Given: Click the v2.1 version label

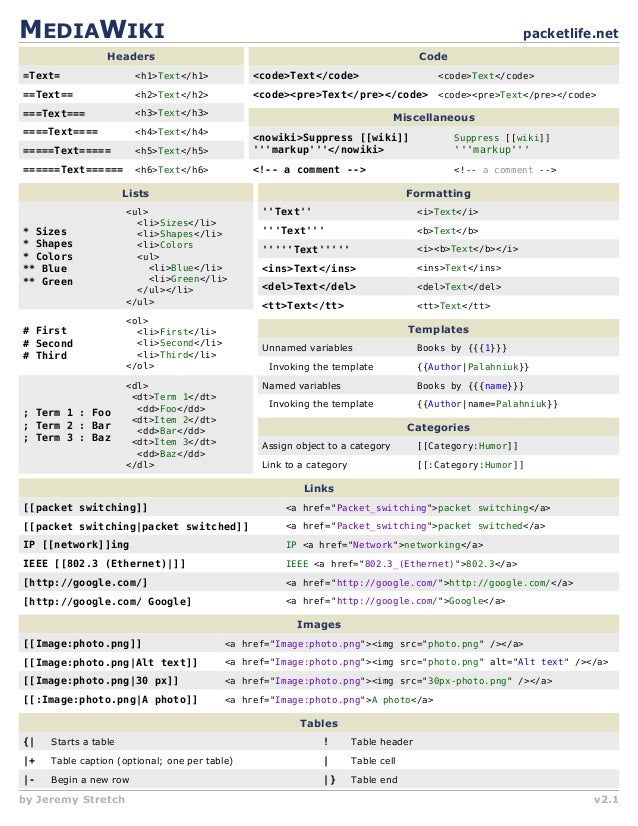Looking at the screenshot, I should click(x=606, y=800).
